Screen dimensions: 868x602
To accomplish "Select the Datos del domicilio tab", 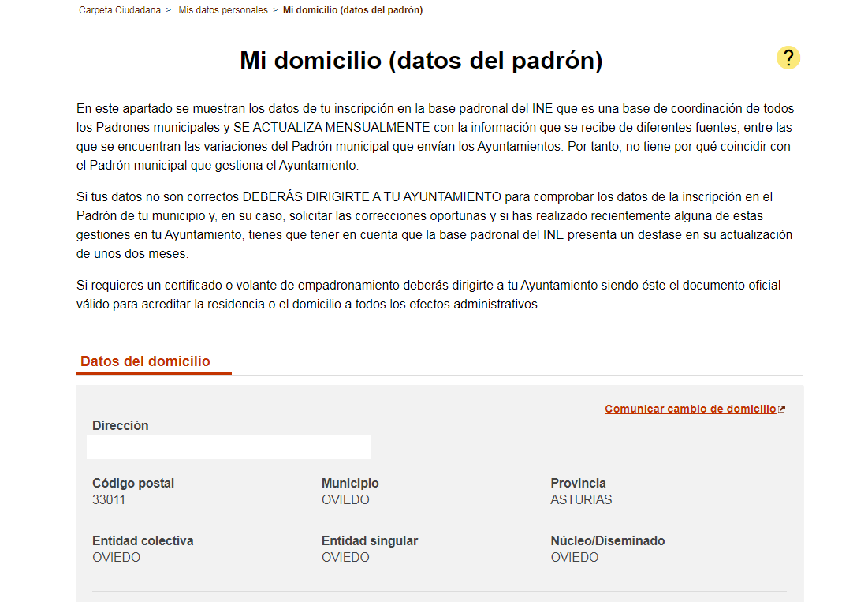I will coord(146,361).
